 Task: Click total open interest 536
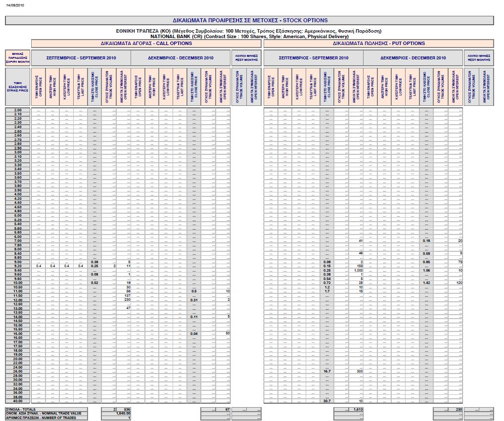click(127, 409)
